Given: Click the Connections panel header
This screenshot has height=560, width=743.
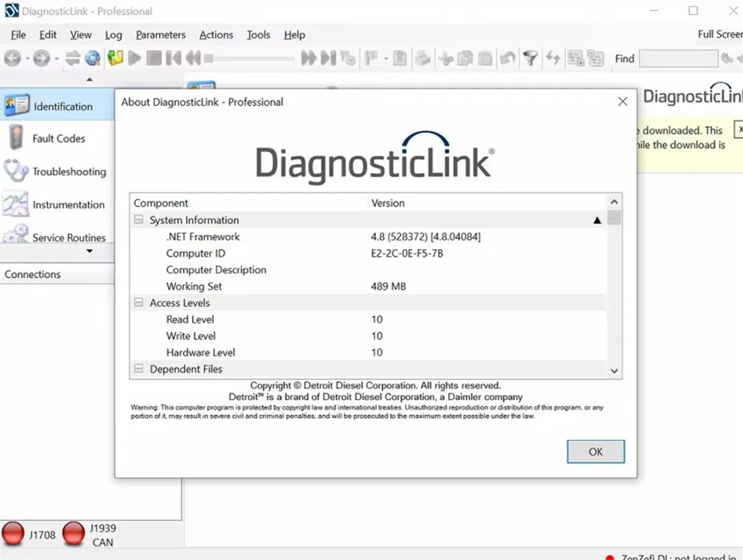Looking at the screenshot, I should (57, 274).
